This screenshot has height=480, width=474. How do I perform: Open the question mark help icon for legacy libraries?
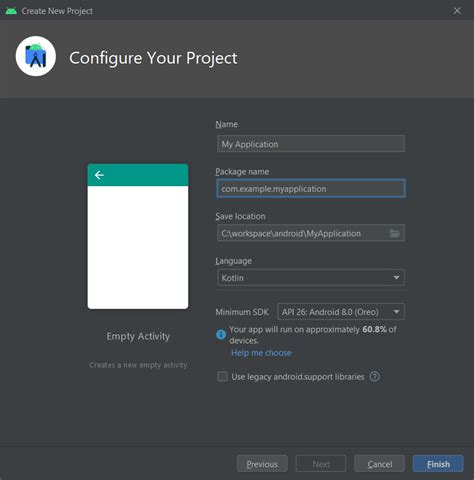coord(375,377)
